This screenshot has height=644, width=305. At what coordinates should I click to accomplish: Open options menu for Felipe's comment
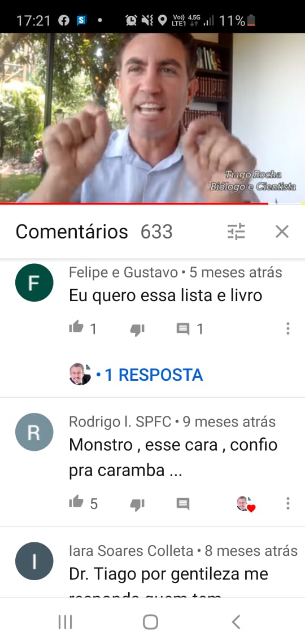[287, 328]
